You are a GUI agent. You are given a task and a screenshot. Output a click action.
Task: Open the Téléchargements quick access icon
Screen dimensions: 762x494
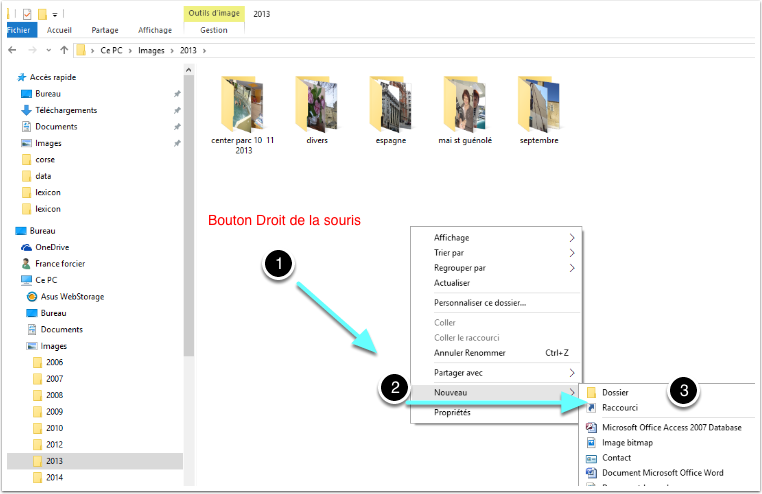click(27, 110)
